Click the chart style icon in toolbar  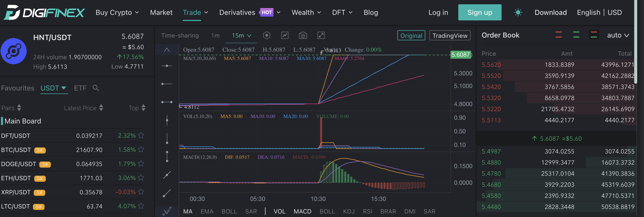click(x=285, y=35)
